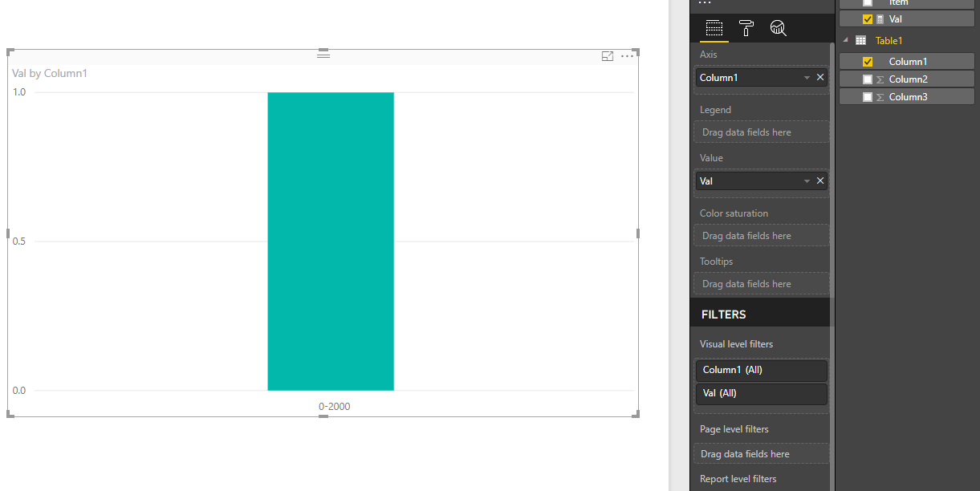980x491 pixels.
Task: Open Focus mode for the chart visual
Action: point(608,56)
